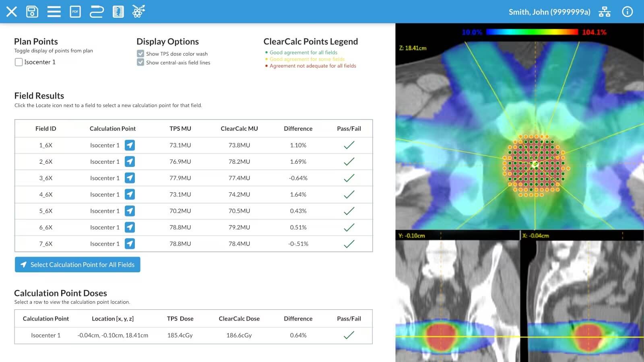Uncheck Show TPS dose color wash

click(140, 53)
